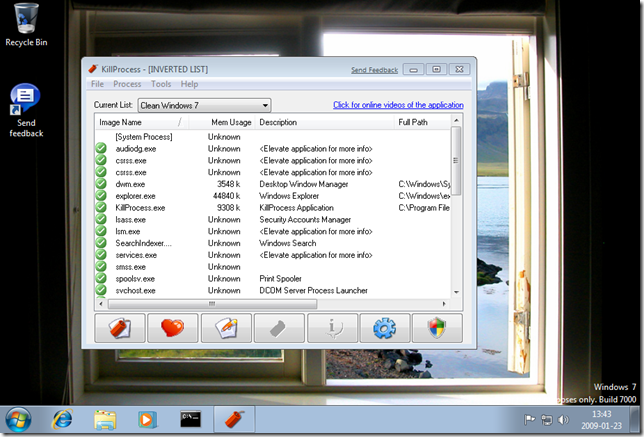
Task: Toggle green check for lsass.exe
Action: pyautogui.click(x=101, y=219)
